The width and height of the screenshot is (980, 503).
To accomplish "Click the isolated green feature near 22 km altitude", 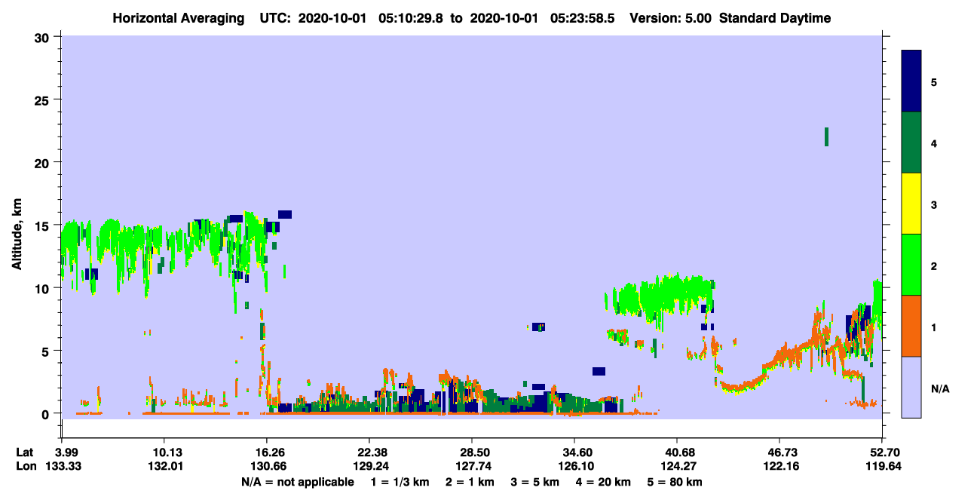I will [827, 136].
